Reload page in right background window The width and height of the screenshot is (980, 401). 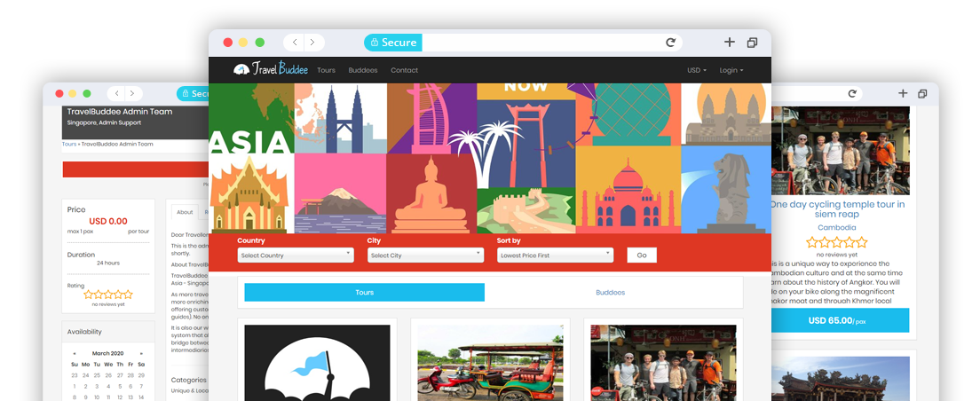click(x=852, y=94)
